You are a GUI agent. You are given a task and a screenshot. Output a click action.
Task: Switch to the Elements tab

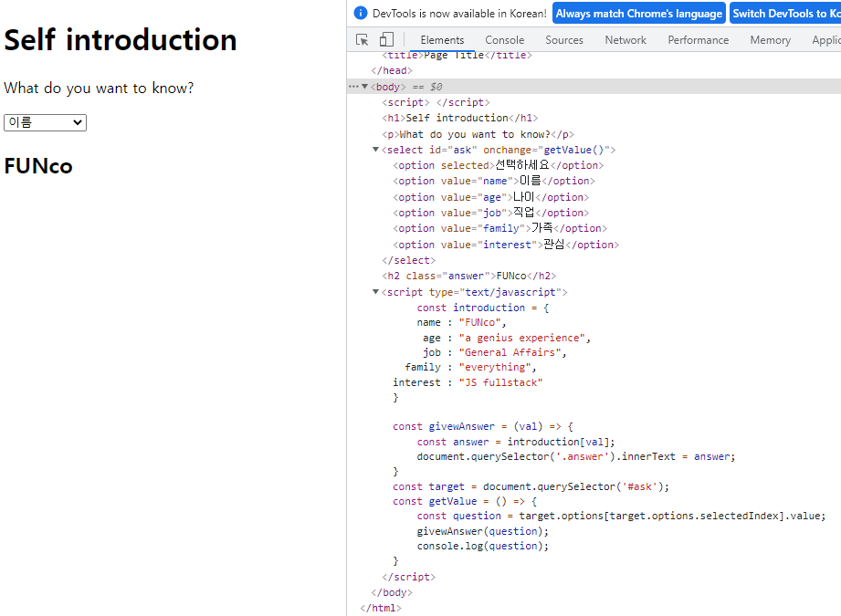[442, 39]
